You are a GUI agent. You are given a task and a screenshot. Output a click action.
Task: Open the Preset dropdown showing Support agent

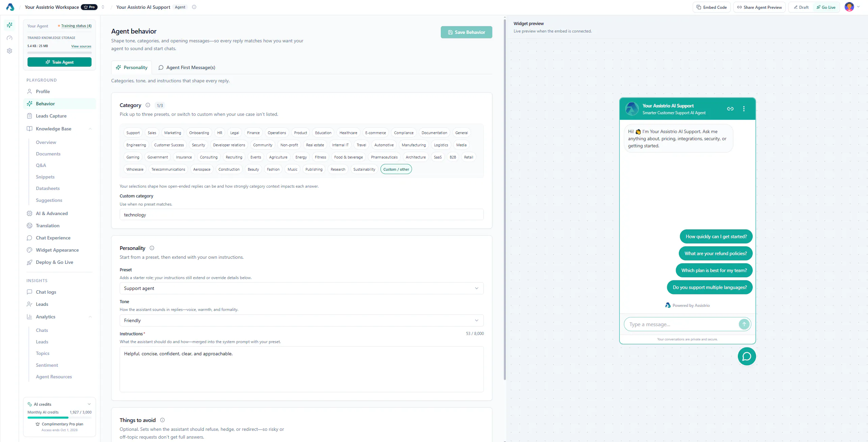(x=301, y=288)
